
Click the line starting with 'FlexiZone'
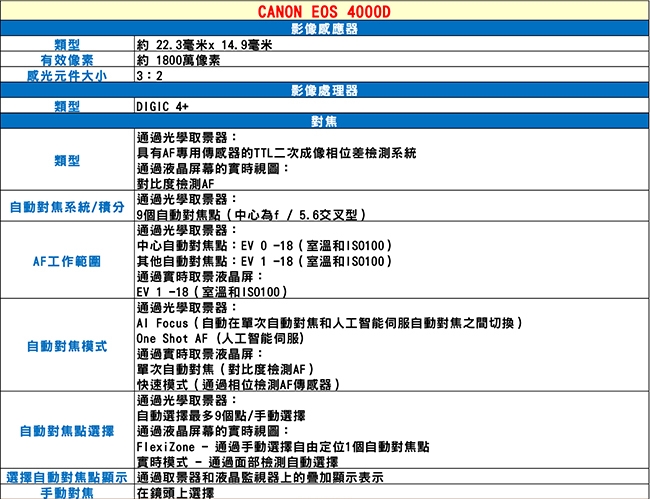pyautogui.click(x=283, y=446)
